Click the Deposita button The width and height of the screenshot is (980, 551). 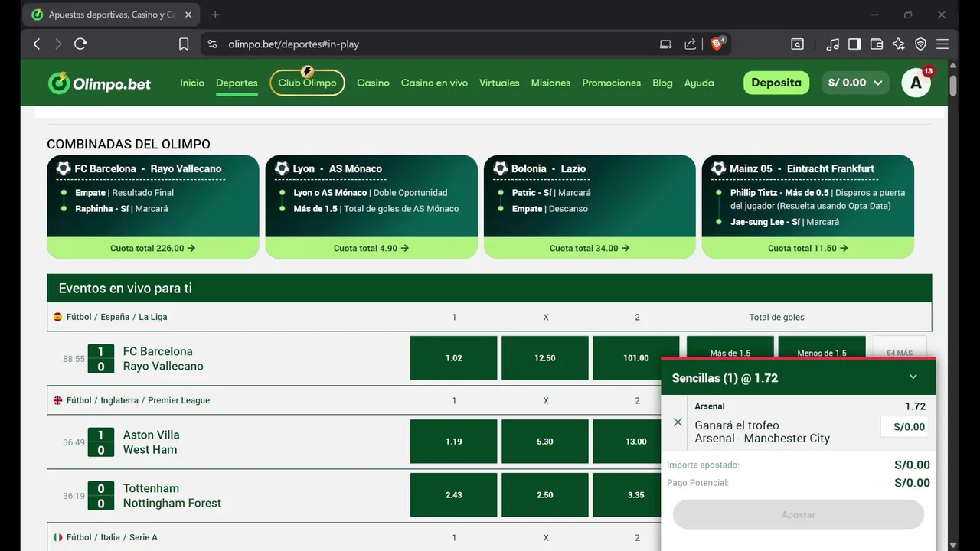(776, 83)
